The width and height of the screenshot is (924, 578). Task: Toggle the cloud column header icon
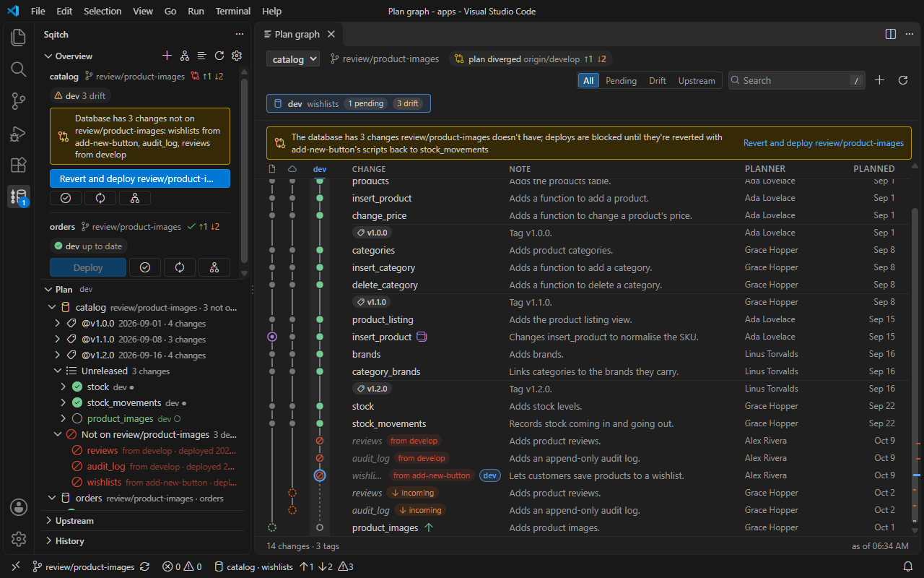[x=292, y=169]
